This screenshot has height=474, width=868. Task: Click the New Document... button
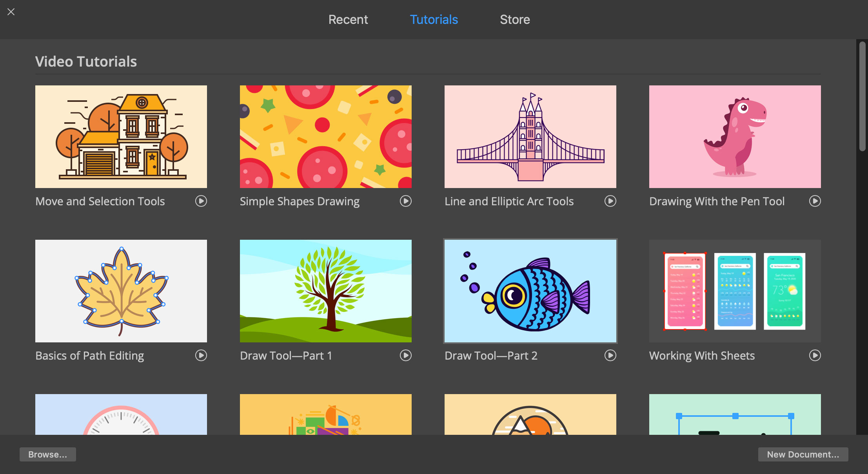point(803,454)
